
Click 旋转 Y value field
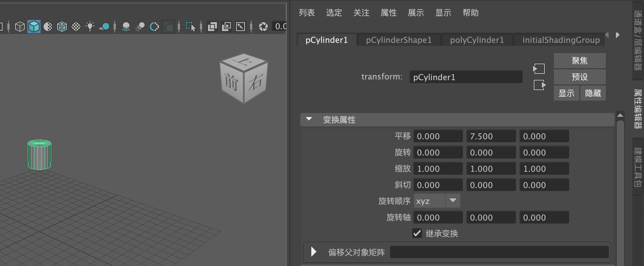tap(491, 152)
